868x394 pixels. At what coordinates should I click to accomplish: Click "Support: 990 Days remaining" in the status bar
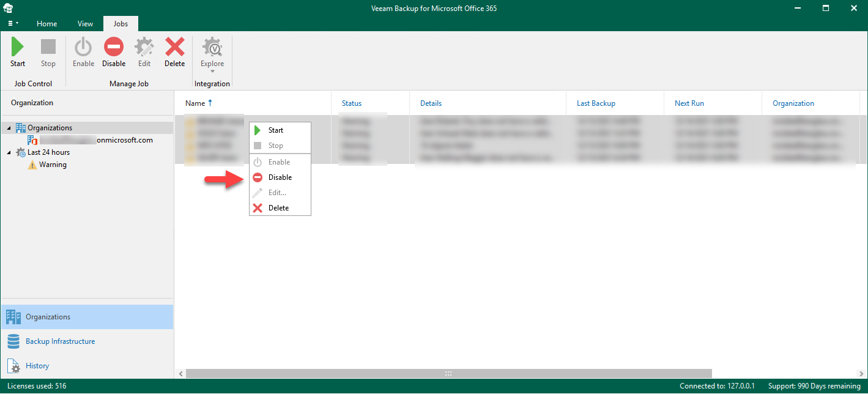814,386
